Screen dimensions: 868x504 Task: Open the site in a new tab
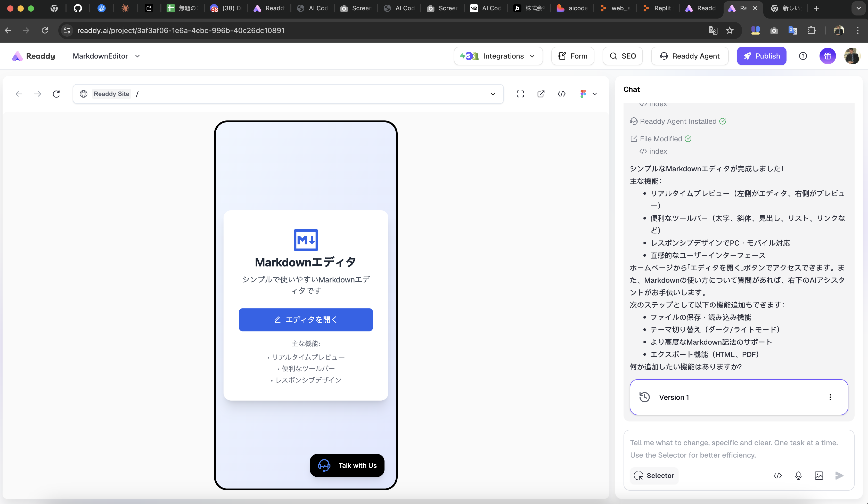click(541, 94)
